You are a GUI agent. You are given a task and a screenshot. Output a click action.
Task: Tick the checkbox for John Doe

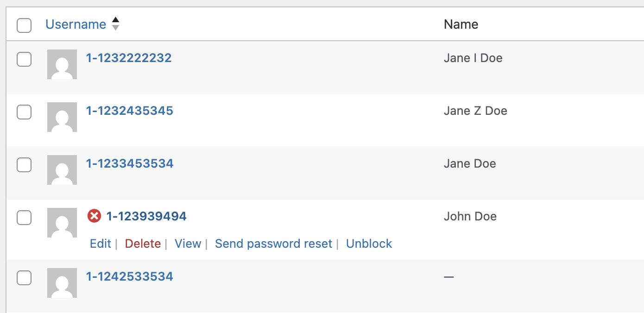24,218
